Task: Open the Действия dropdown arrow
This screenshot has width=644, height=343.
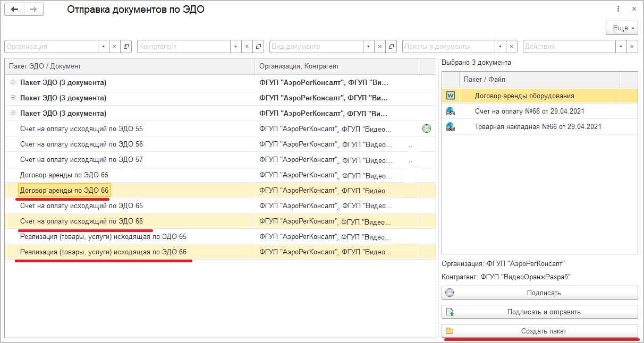Action: (x=621, y=46)
